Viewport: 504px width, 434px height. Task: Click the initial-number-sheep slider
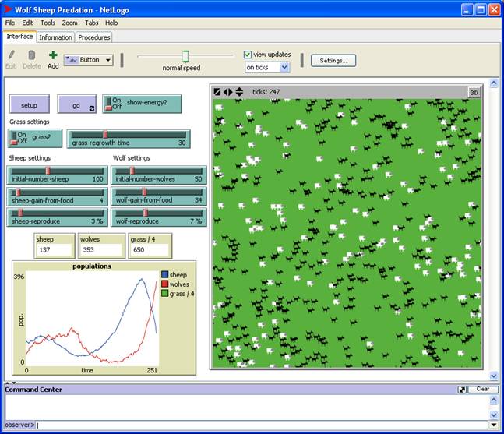pyautogui.click(x=57, y=175)
